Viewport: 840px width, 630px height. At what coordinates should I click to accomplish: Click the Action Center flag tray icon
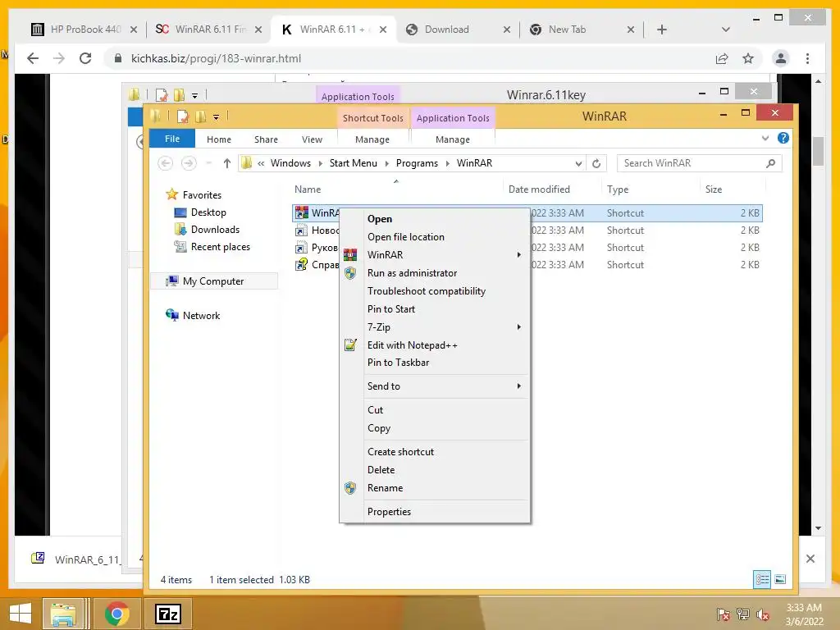[x=723, y=614]
